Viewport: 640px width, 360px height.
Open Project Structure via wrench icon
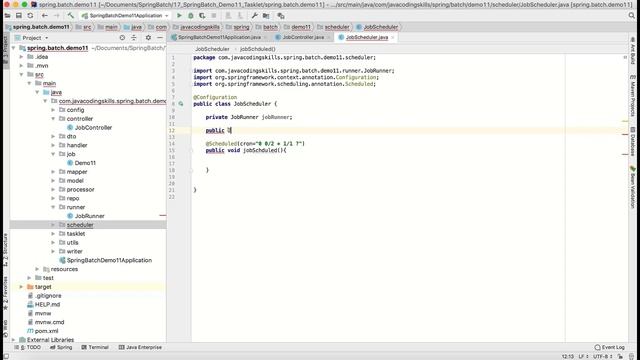(x=255, y=16)
